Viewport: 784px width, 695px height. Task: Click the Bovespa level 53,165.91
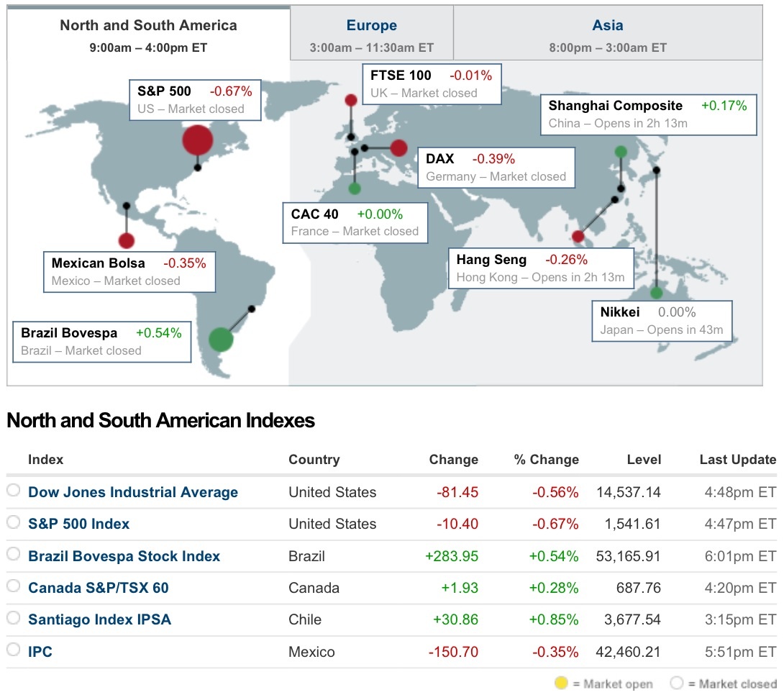tap(628, 556)
